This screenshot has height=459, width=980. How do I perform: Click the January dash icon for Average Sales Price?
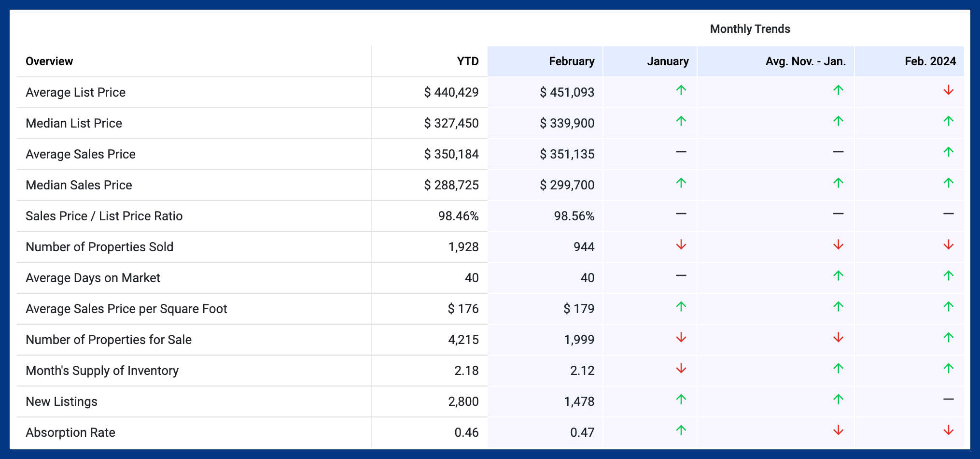pos(681,152)
